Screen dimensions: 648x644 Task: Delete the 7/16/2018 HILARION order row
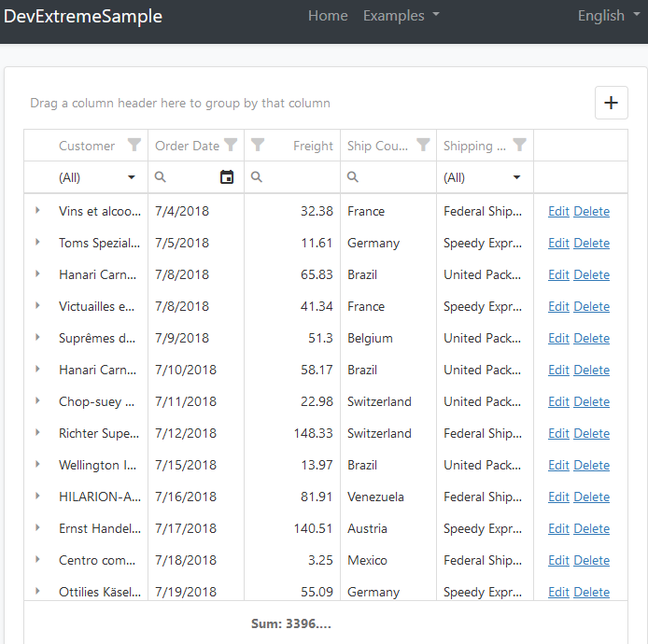[x=591, y=497]
